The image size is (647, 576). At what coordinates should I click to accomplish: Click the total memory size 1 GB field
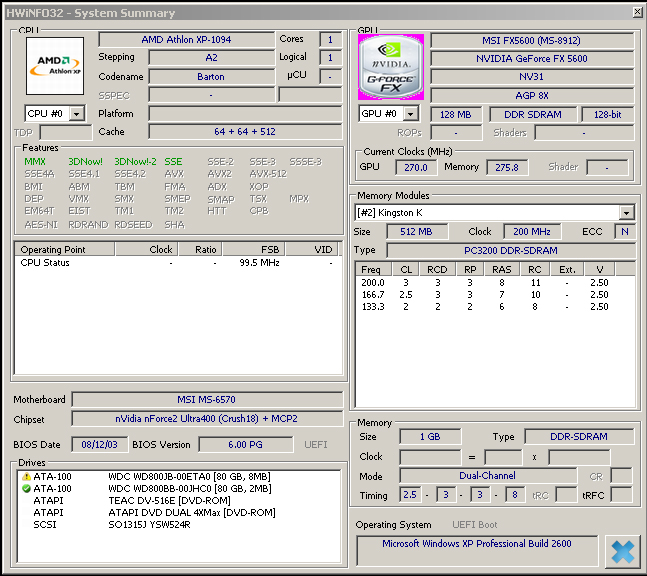(x=430, y=437)
